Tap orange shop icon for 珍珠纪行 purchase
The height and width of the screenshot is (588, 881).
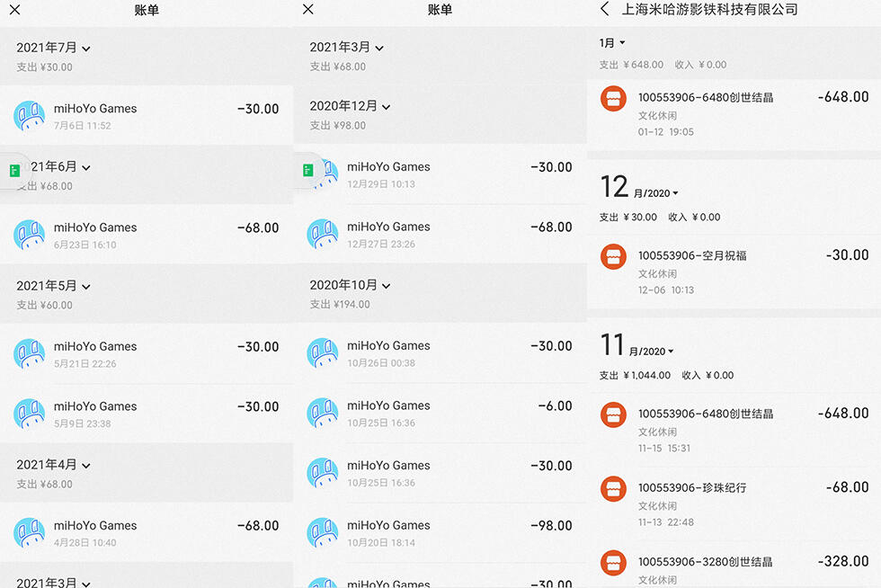click(x=613, y=488)
